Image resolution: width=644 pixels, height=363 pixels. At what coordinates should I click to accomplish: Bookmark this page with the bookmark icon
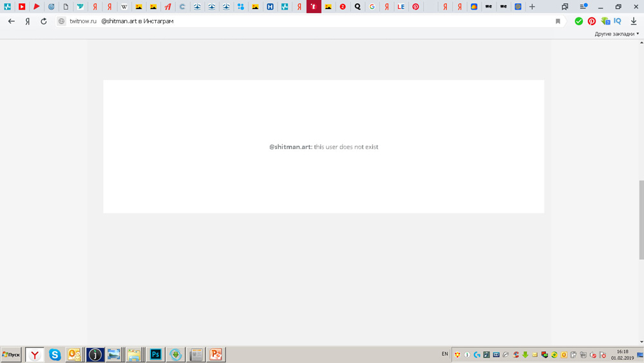tap(558, 21)
